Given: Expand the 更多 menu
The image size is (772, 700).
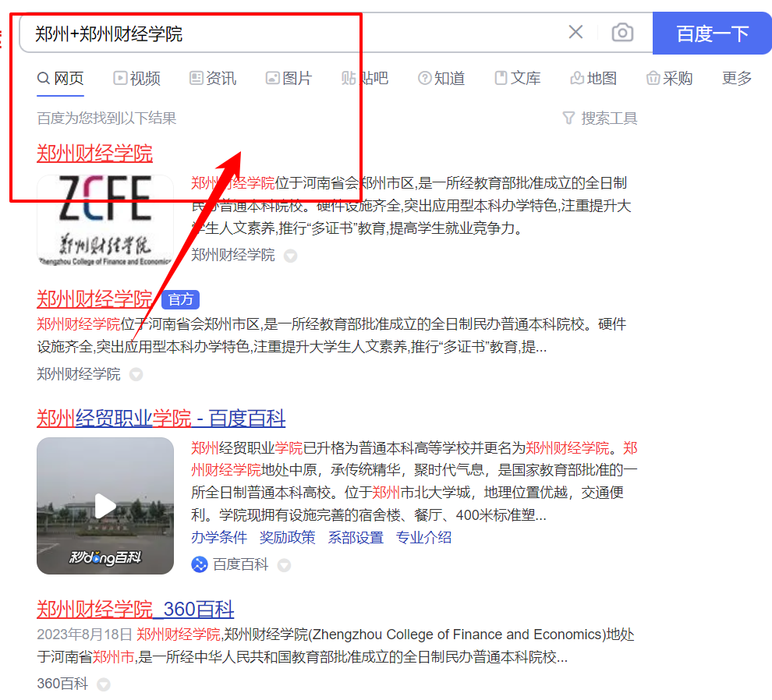Looking at the screenshot, I should pos(737,78).
